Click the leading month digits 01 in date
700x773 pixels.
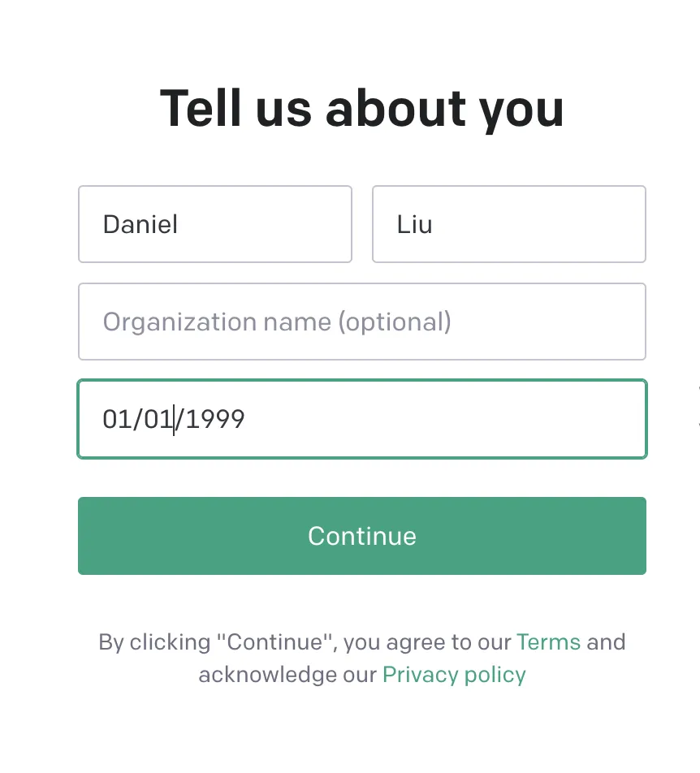point(116,419)
